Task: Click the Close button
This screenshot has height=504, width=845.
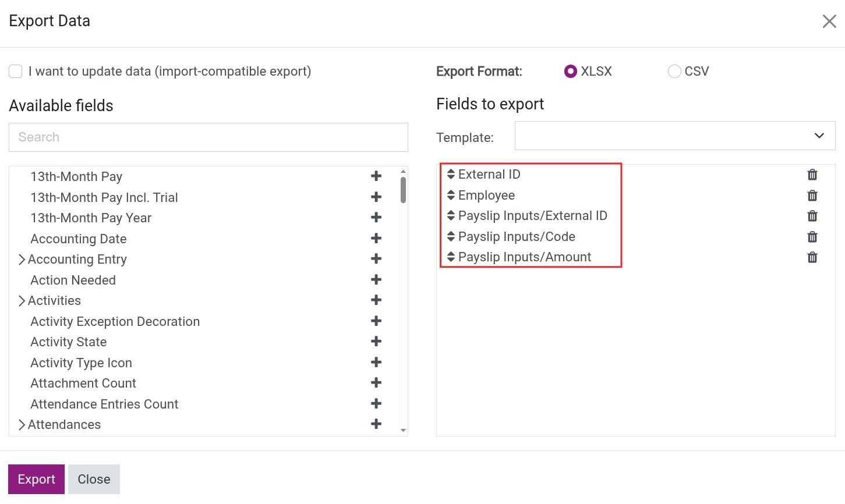Action: [94, 479]
